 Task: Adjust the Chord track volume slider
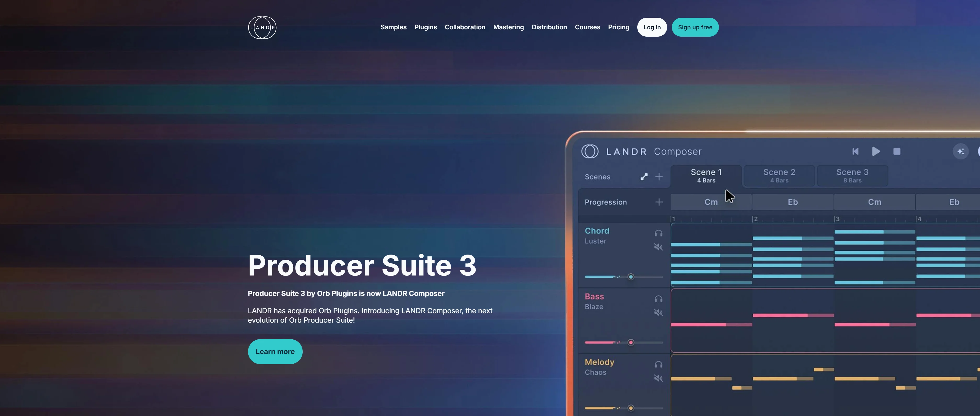coord(623,277)
